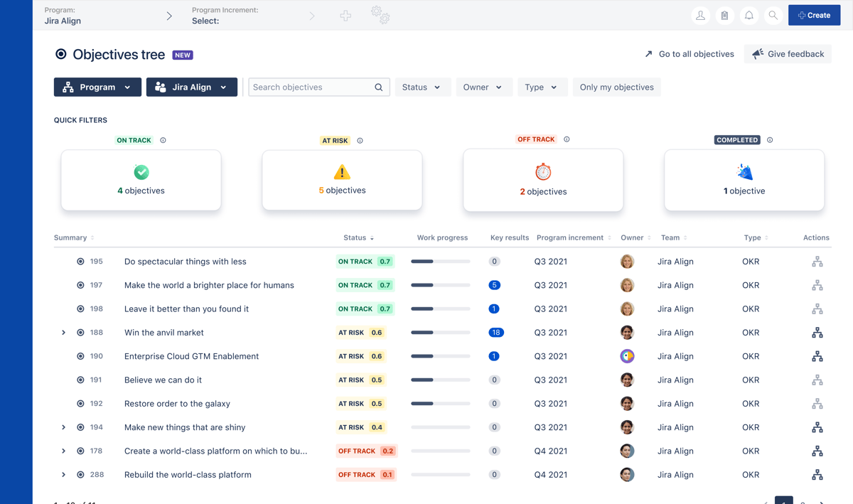Click key results badge 18 for objective 188
The image size is (853, 504).
496,333
